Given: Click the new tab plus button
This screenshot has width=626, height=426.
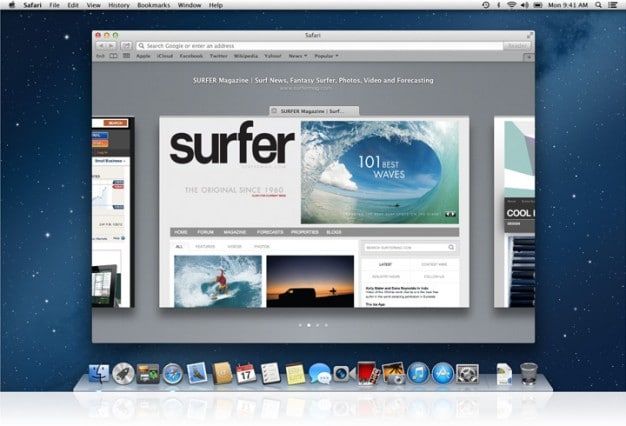Looking at the screenshot, I should [529, 57].
